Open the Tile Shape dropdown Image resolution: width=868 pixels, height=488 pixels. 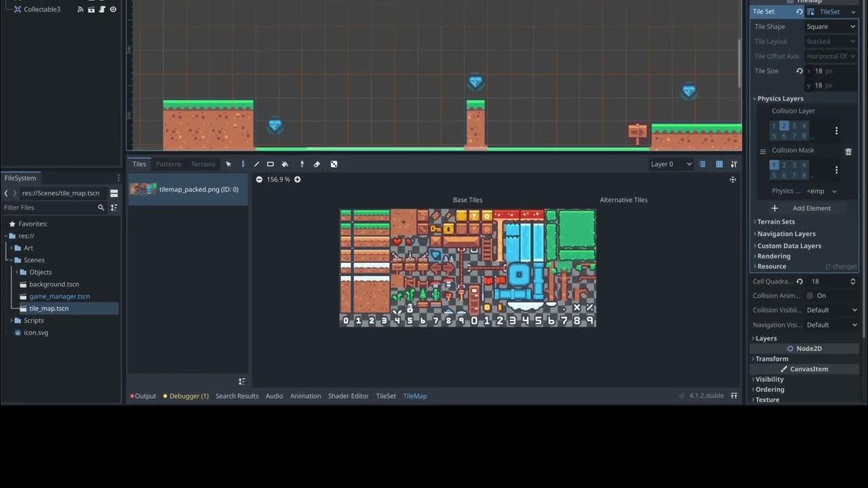[x=831, y=26]
